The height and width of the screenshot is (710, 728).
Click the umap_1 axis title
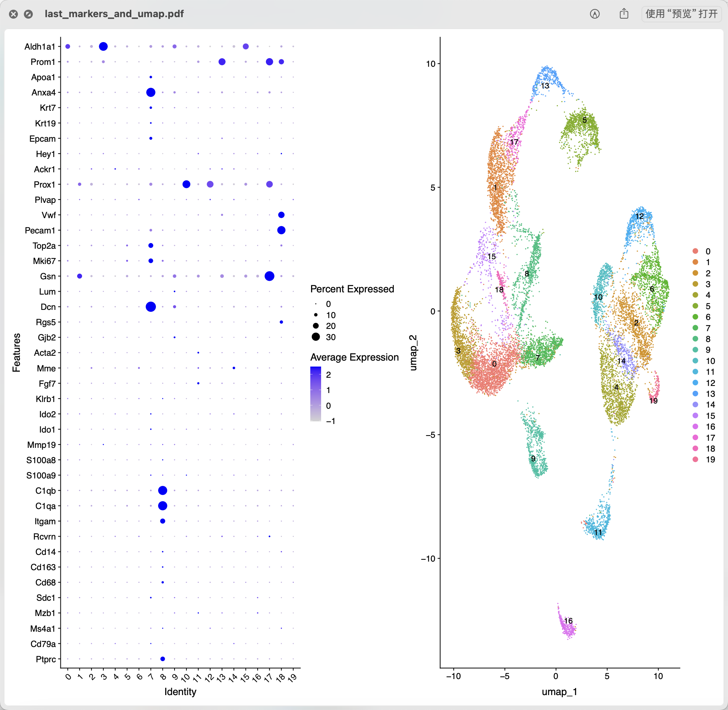[559, 692]
